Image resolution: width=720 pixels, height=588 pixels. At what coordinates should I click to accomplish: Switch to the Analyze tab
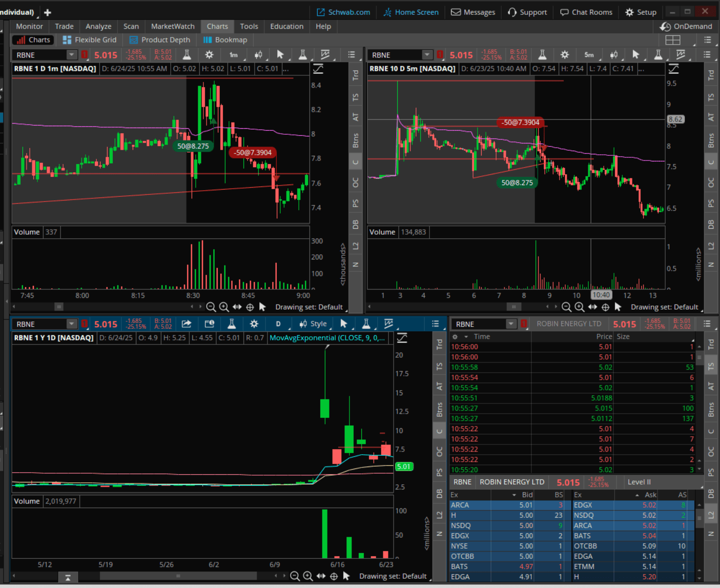click(98, 26)
